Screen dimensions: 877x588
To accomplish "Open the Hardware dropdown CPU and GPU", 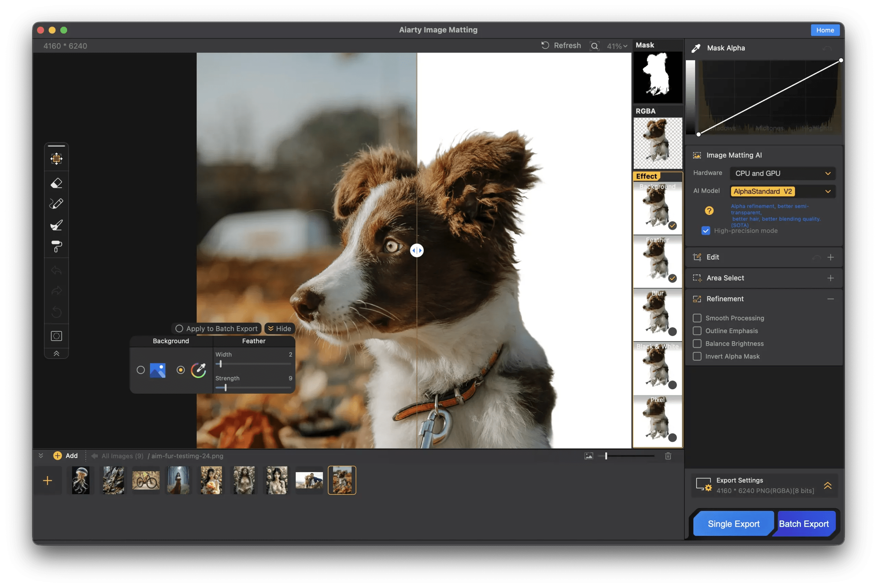I will [782, 173].
